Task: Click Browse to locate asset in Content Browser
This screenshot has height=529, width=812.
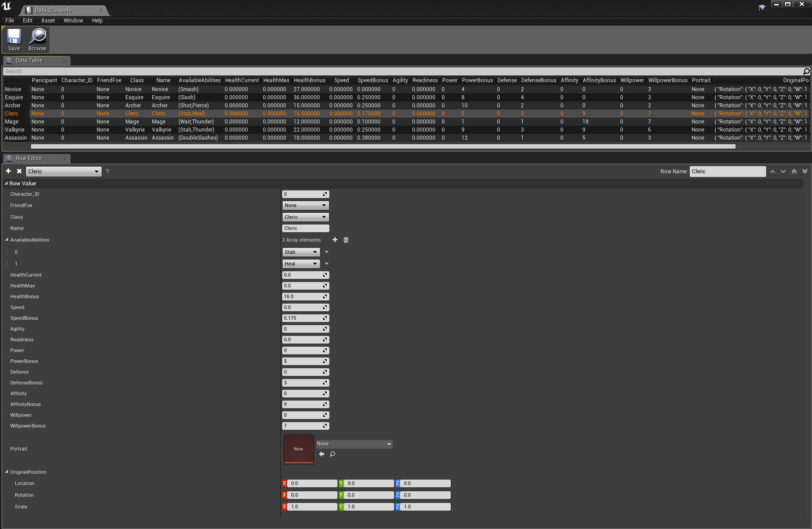Action: tap(37, 40)
